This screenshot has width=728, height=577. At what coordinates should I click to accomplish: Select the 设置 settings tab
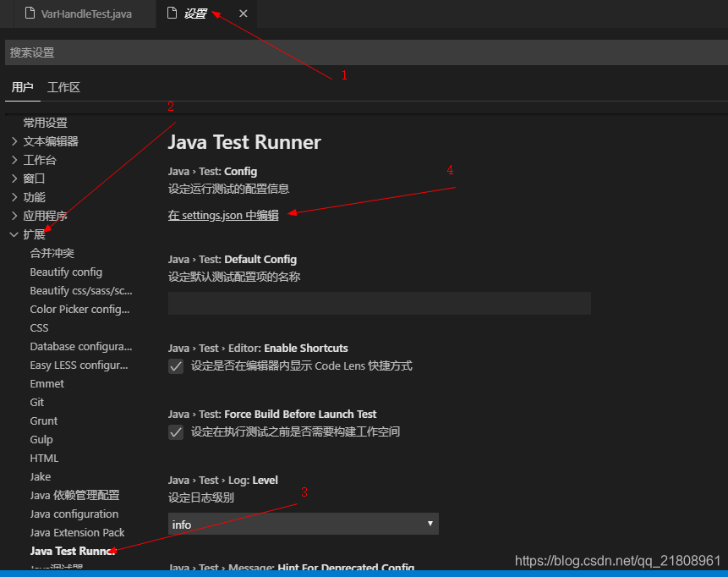coord(206,14)
